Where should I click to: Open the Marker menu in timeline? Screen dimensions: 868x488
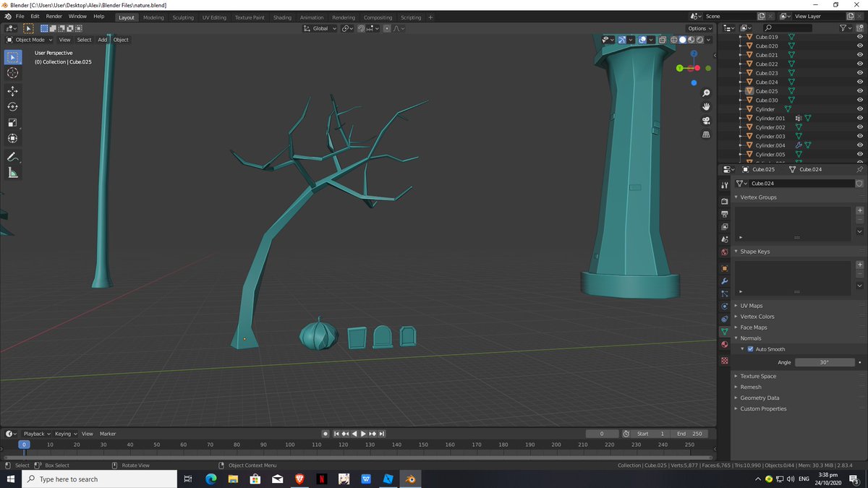pos(108,434)
